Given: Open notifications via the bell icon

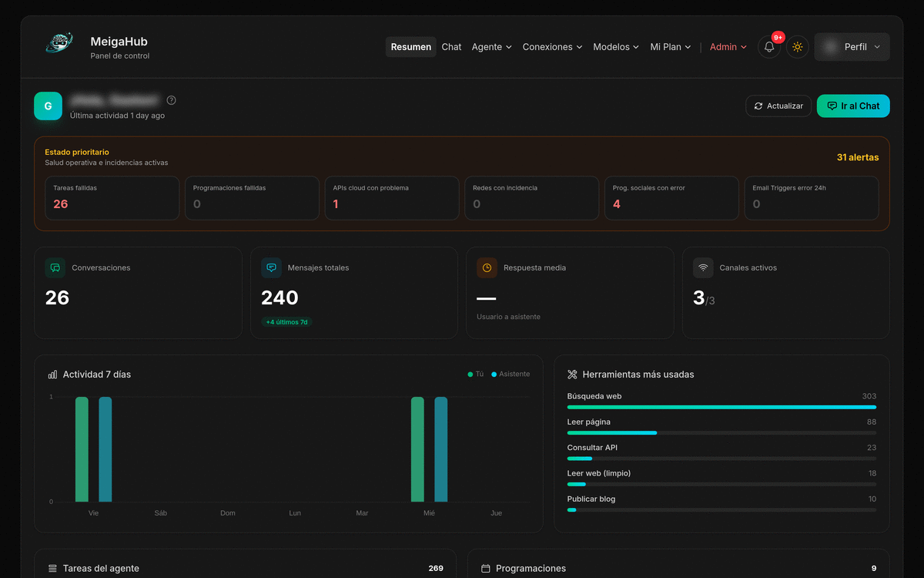Looking at the screenshot, I should click(x=768, y=47).
